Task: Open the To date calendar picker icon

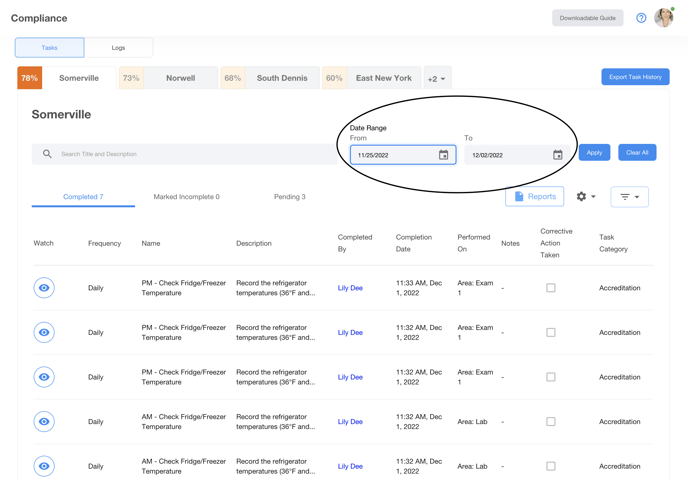Action: (x=558, y=155)
